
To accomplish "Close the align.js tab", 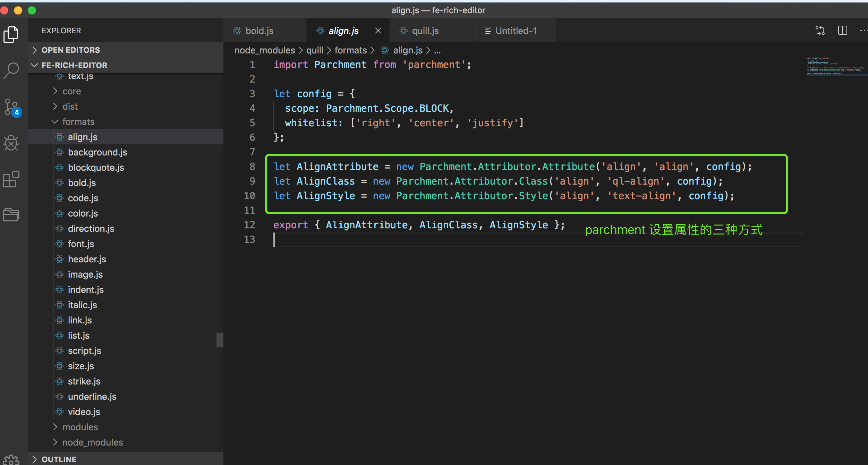I will (378, 31).
